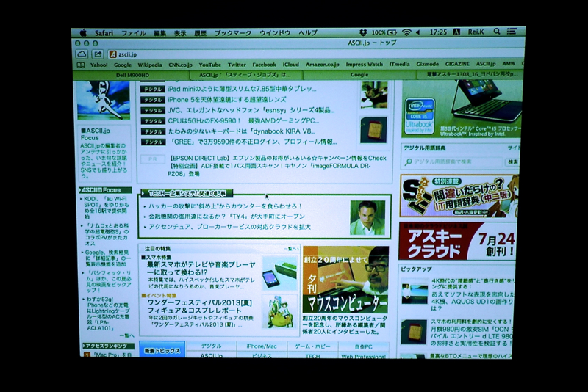
Task: Click the ascii.jp favicon in address bar
Action: [x=112, y=54]
